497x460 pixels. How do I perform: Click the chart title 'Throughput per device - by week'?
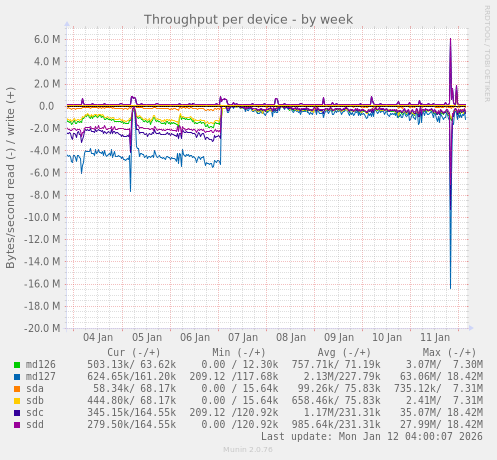point(248,20)
